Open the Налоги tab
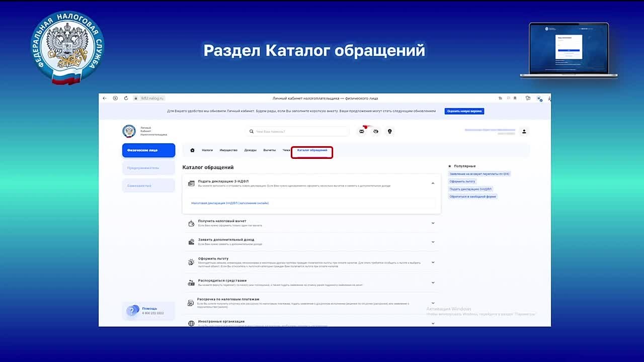644x362 pixels. [x=207, y=150]
